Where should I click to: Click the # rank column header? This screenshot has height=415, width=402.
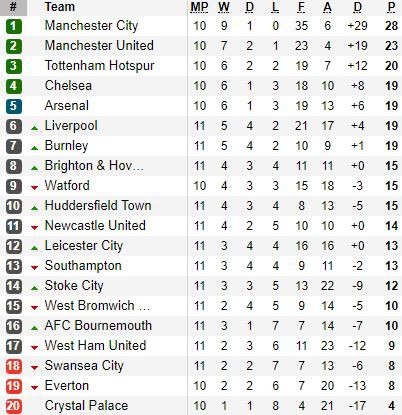13,7
